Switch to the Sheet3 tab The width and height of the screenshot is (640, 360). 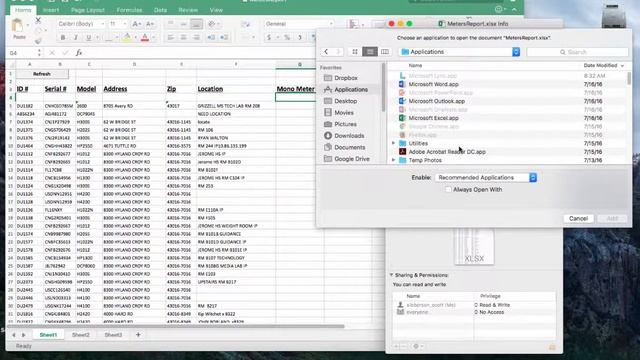113,335
